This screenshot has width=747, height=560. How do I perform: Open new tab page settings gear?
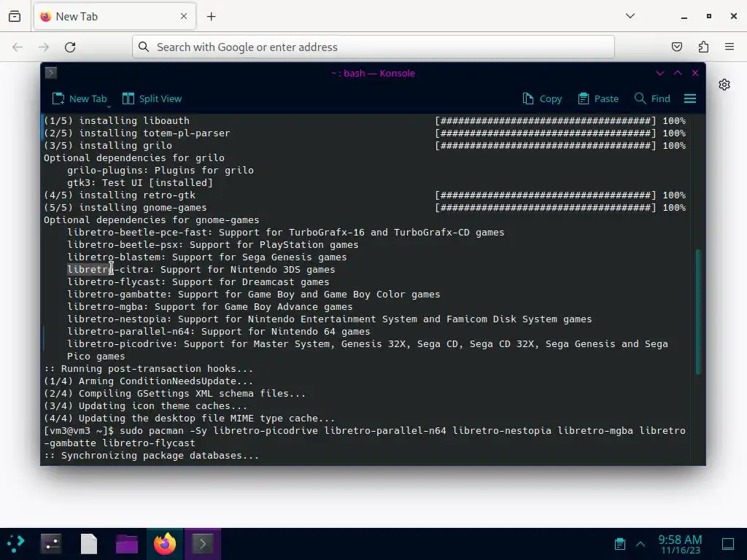(724, 85)
